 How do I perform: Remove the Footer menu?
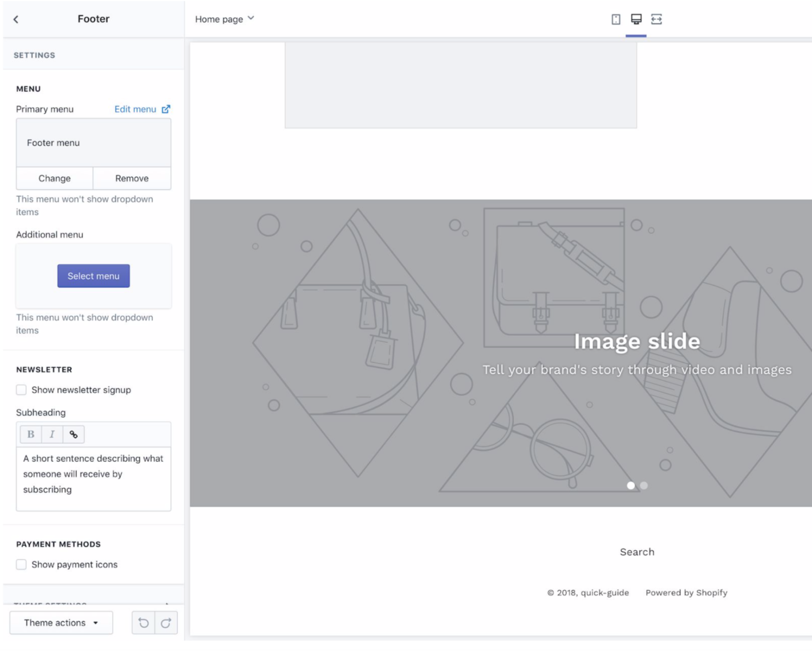[132, 178]
